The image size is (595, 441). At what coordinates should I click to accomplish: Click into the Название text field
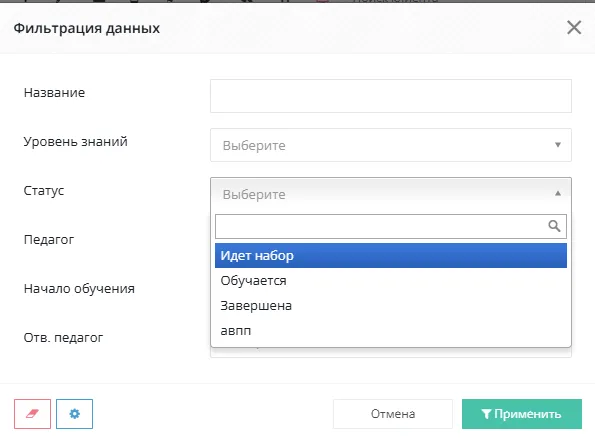click(391, 96)
